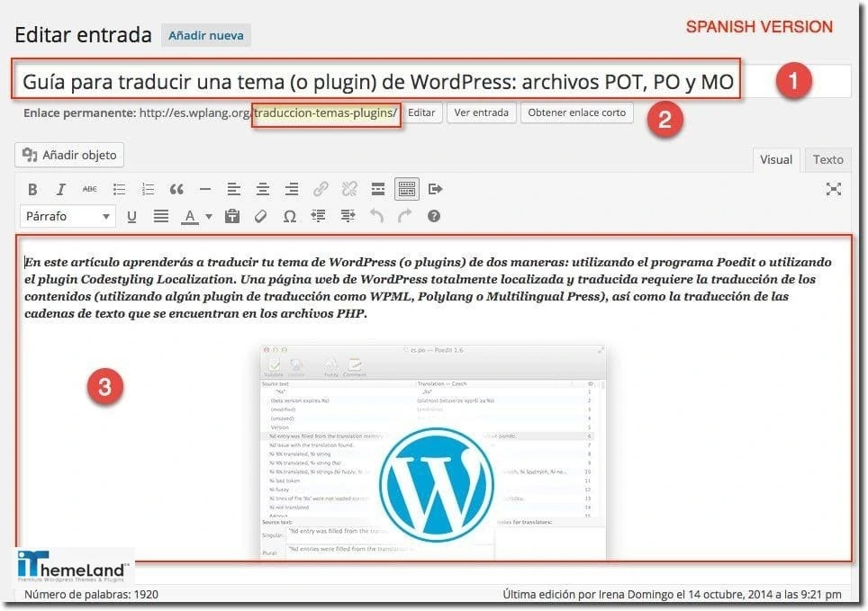Apply blockquote formatting
The height and width of the screenshot is (611, 868).
click(176, 189)
